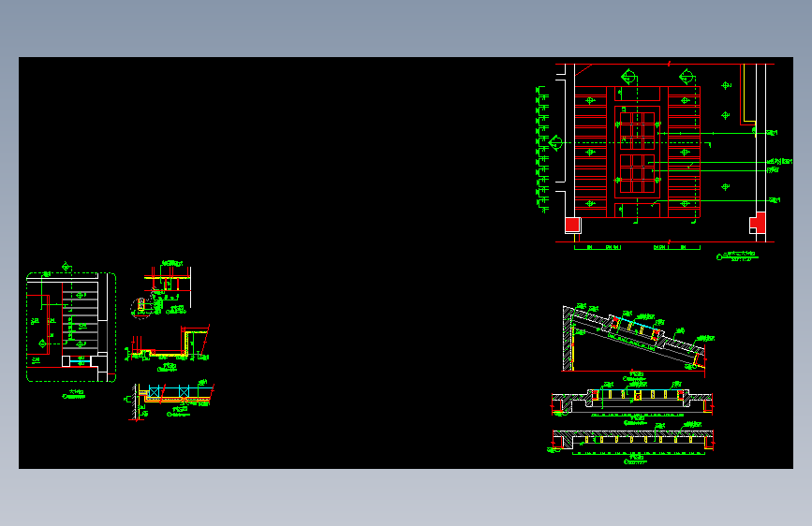Select the small plan inside dashed green border
The width and height of the screenshot is (812, 526).
pos(71,327)
